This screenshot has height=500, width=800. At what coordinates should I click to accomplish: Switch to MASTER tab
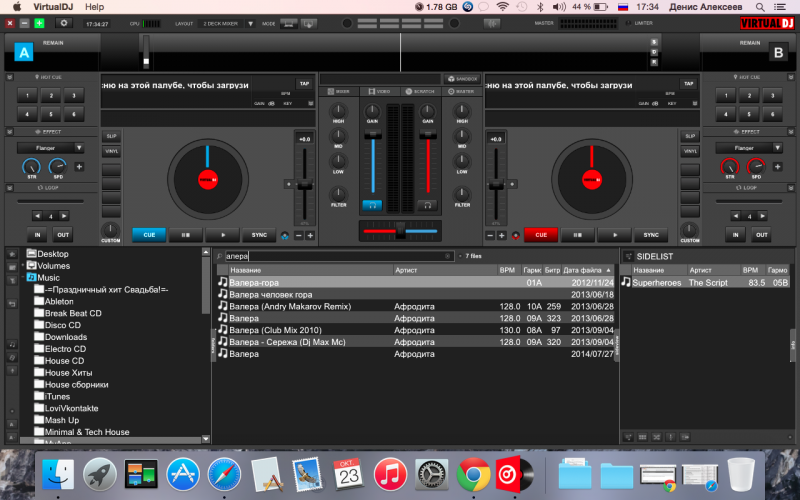[x=461, y=91]
